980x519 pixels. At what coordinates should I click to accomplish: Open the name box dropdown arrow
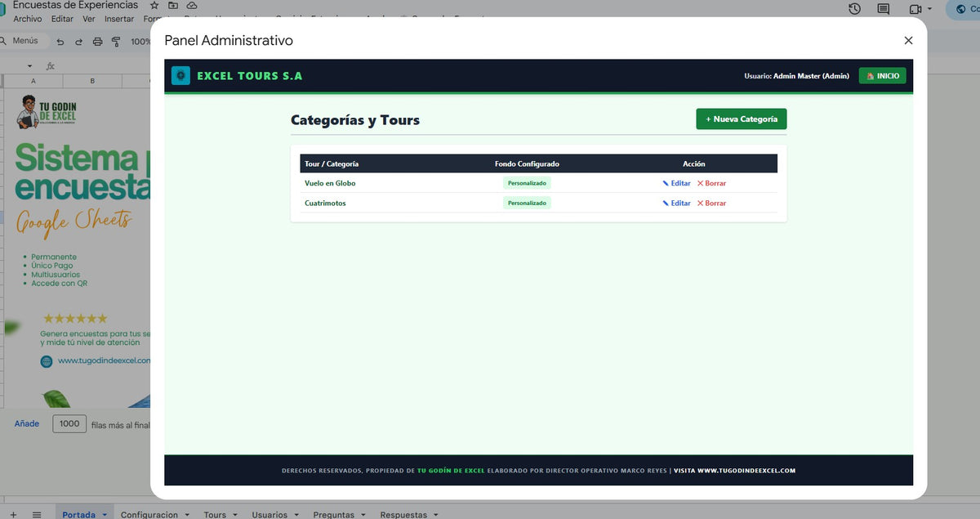[x=29, y=66]
